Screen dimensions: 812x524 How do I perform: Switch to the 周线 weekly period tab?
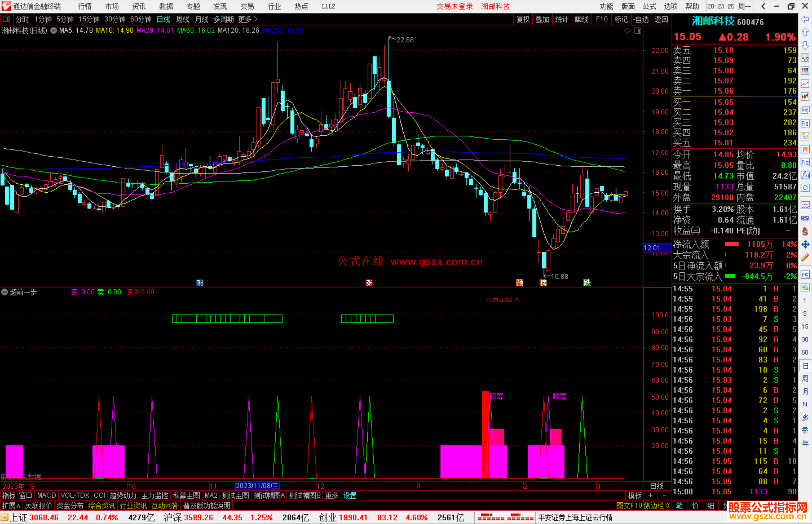pyautogui.click(x=183, y=19)
